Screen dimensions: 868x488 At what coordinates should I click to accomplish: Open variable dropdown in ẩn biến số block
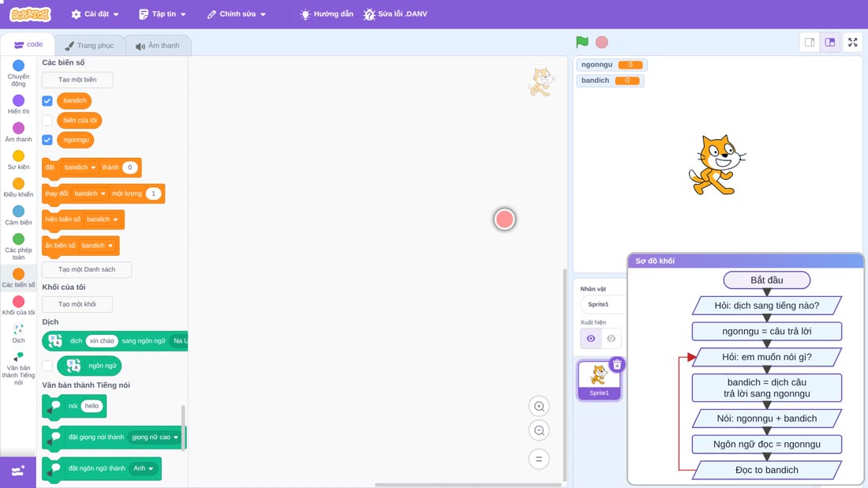(97, 246)
